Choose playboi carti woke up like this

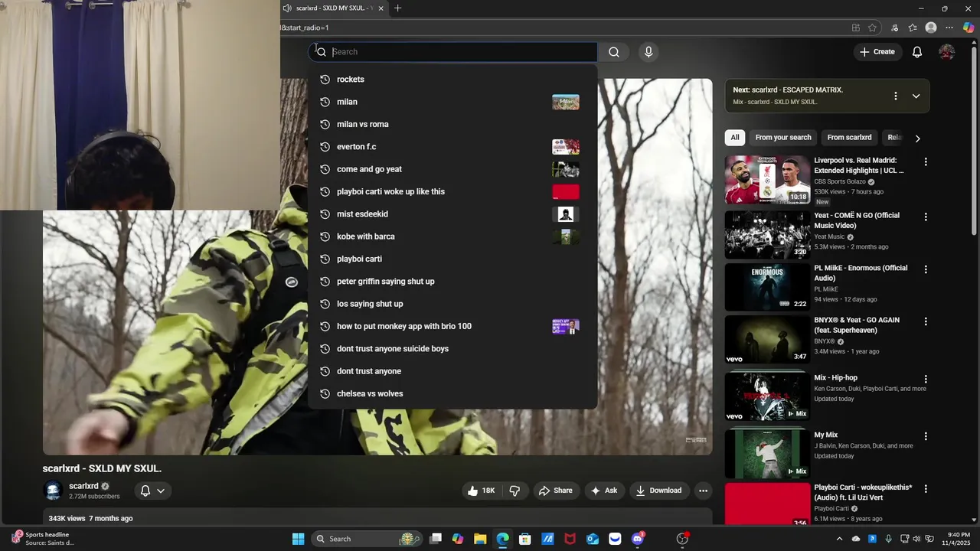click(x=452, y=191)
